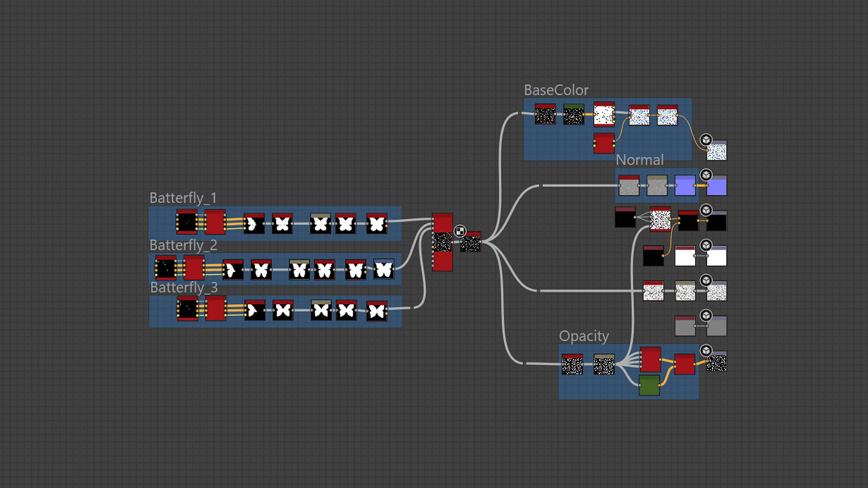868x488 pixels.
Task: Select the blue-purple Normal output node
Action: point(716,186)
